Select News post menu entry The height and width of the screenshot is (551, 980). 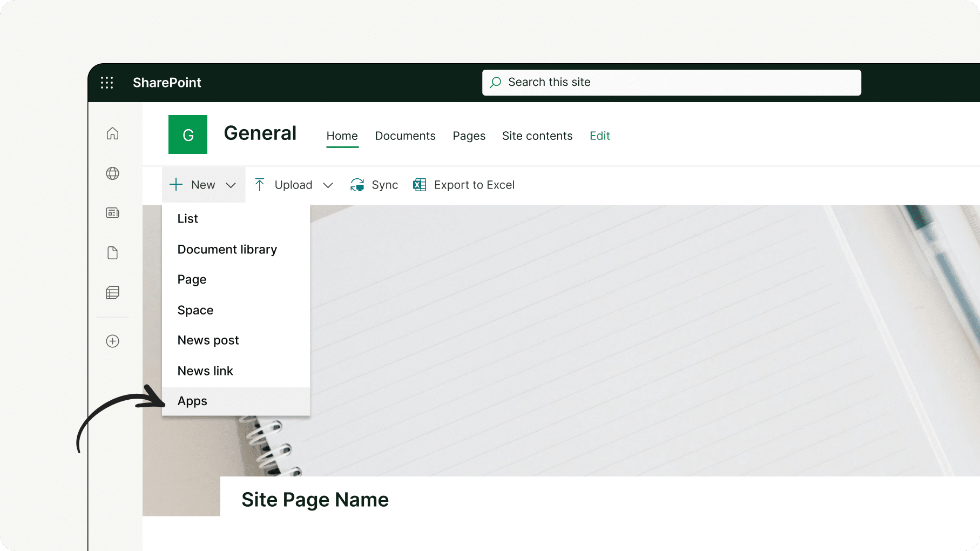(236, 340)
